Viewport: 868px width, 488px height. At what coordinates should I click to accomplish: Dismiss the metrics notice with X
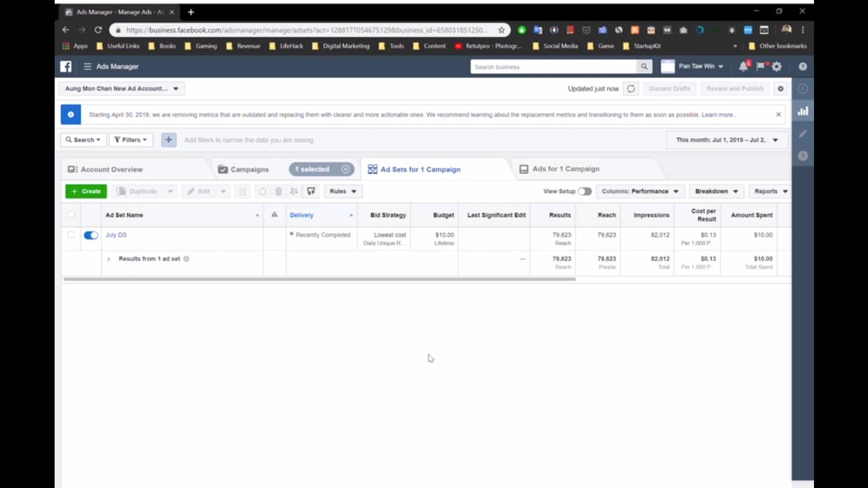[778, 114]
